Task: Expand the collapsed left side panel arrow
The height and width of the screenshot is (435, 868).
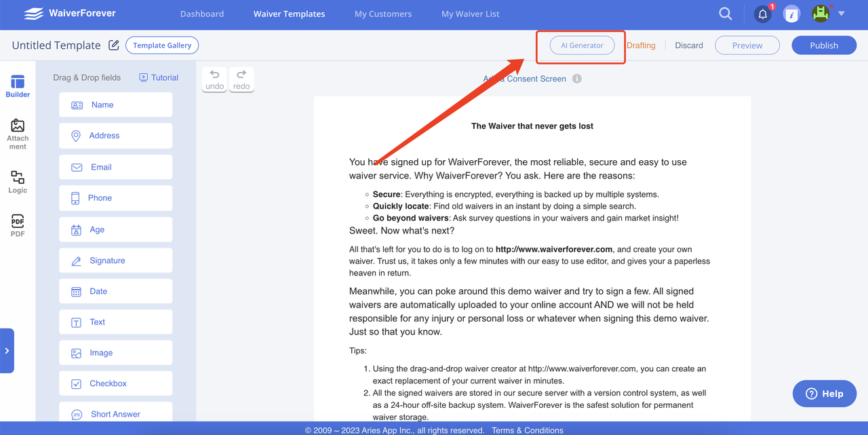Action: coord(7,351)
